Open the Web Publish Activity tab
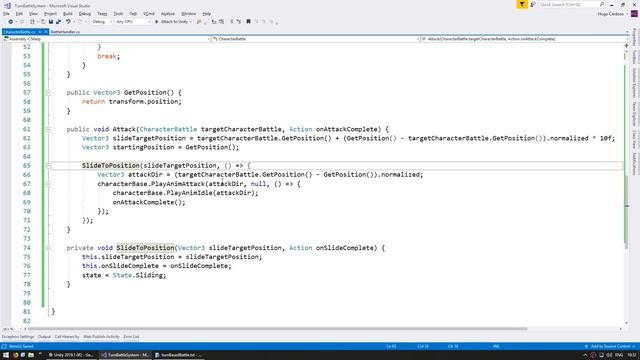Screen dimensions: 640x360 (101, 337)
